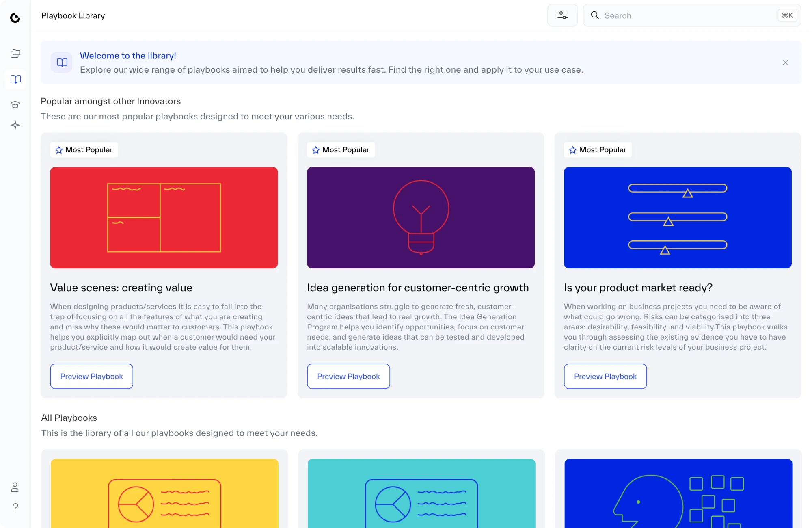Open the filter settings button

(562, 15)
